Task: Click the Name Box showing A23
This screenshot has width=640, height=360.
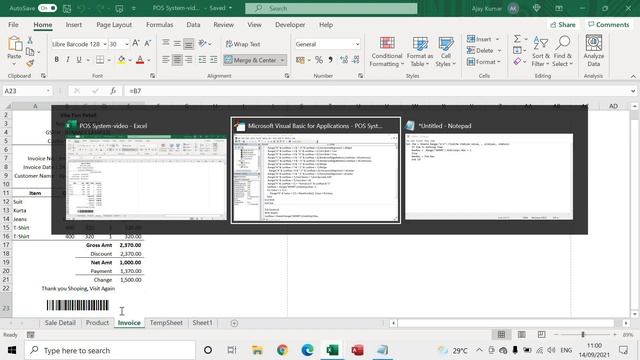Action: pyautogui.click(x=27, y=91)
